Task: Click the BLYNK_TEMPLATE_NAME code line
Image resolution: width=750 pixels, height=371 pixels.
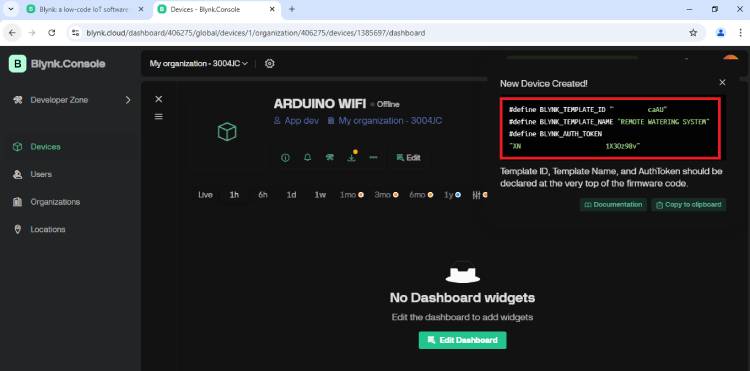Action: pyautogui.click(x=609, y=122)
